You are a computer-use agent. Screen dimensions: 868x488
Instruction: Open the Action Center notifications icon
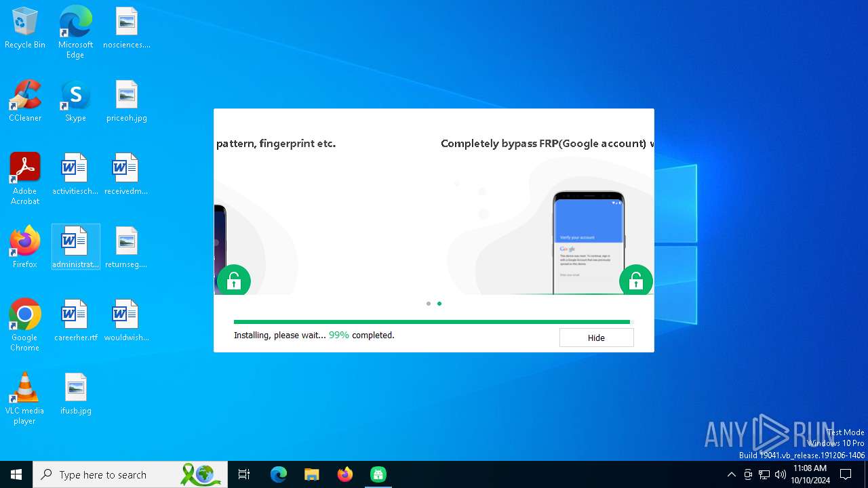(x=846, y=474)
